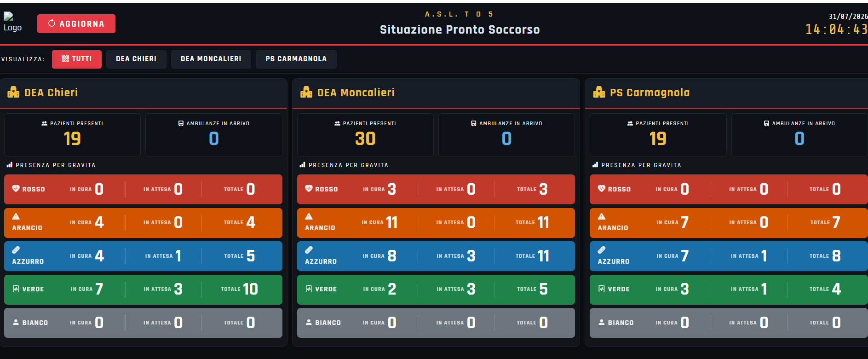Click person icon on Moncalieri BIANCO row

(x=309, y=322)
